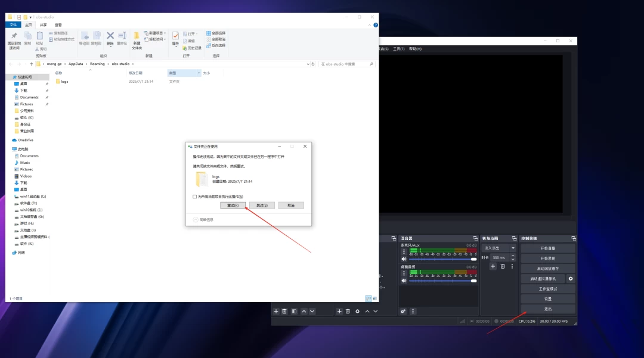644x358 pixels.
Task: Open the 文件 (File) tab in Explorer
Action: 13,25
